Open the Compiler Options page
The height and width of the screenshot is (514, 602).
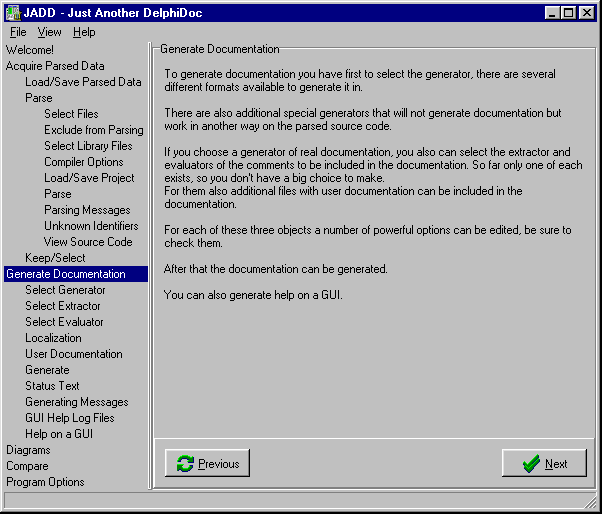click(84, 162)
